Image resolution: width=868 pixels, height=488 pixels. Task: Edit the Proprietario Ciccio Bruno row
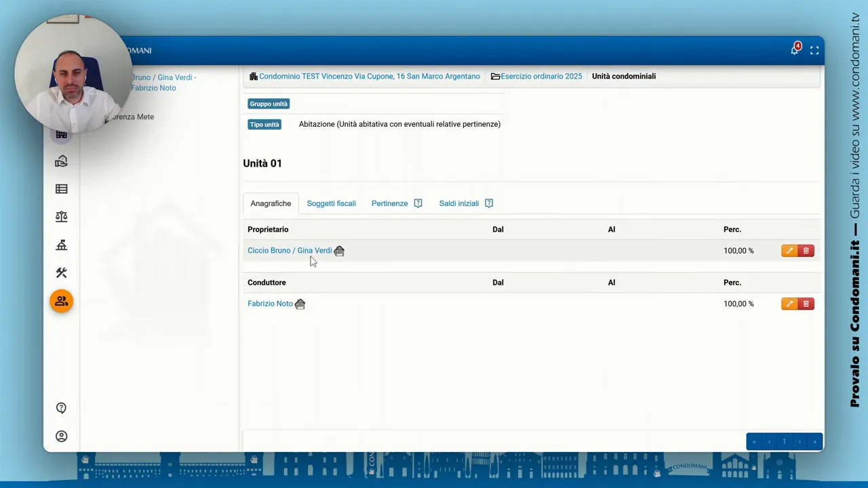coord(789,251)
